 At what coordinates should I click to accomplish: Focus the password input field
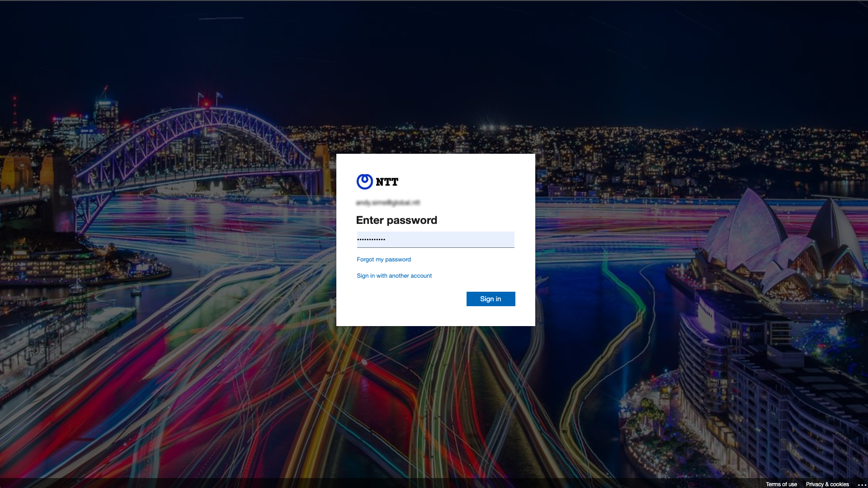click(x=435, y=239)
